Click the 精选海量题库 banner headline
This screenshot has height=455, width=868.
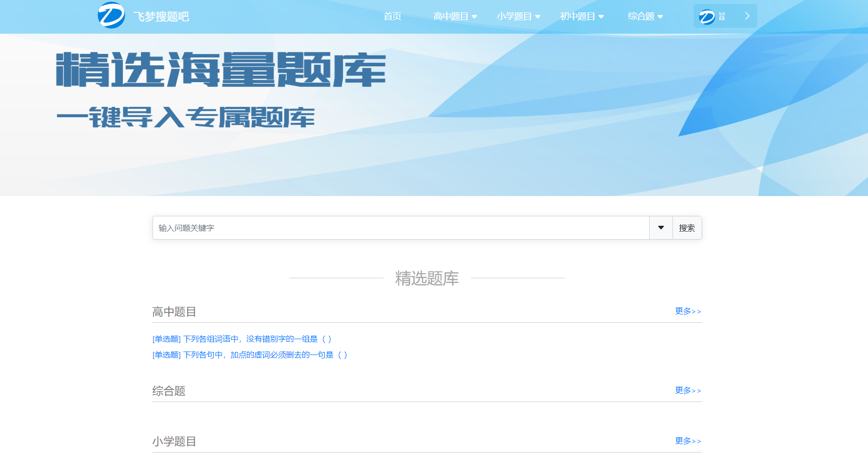(221, 70)
